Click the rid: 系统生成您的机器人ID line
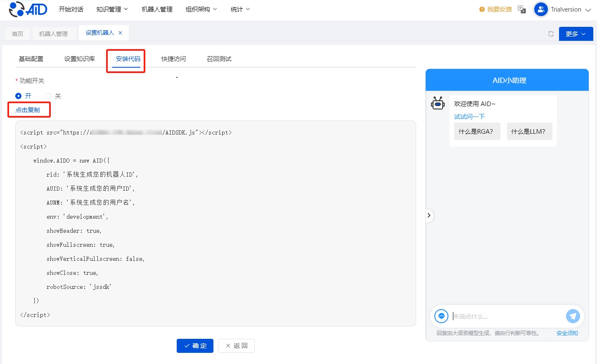 coord(92,175)
